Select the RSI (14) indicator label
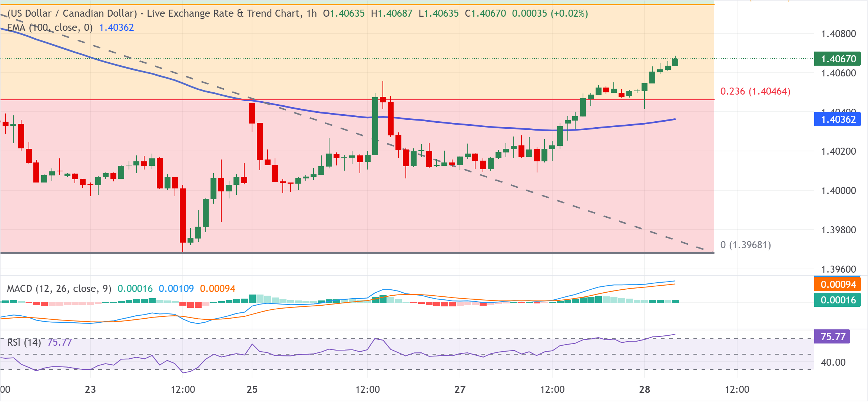868x411 pixels. point(24,342)
